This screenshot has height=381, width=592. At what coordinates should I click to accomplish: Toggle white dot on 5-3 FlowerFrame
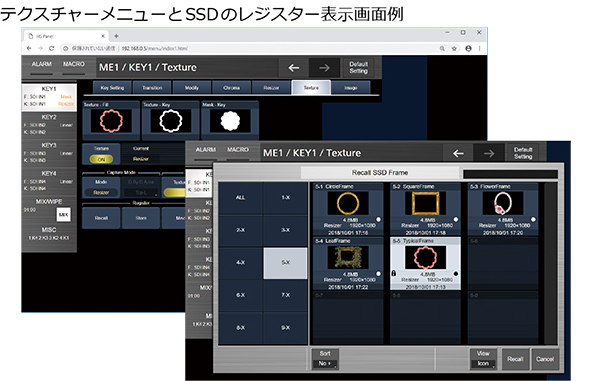[x=533, y=219]
